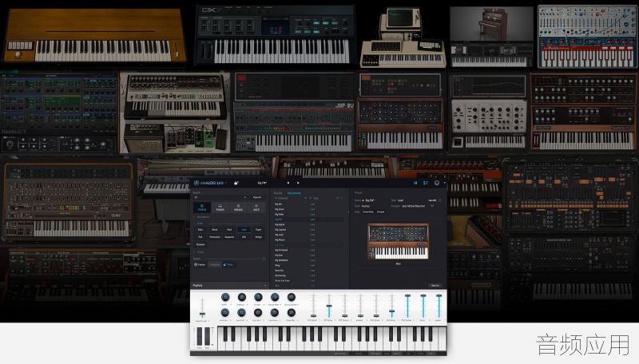Click the pitch bend wheel

click(199, 336)
